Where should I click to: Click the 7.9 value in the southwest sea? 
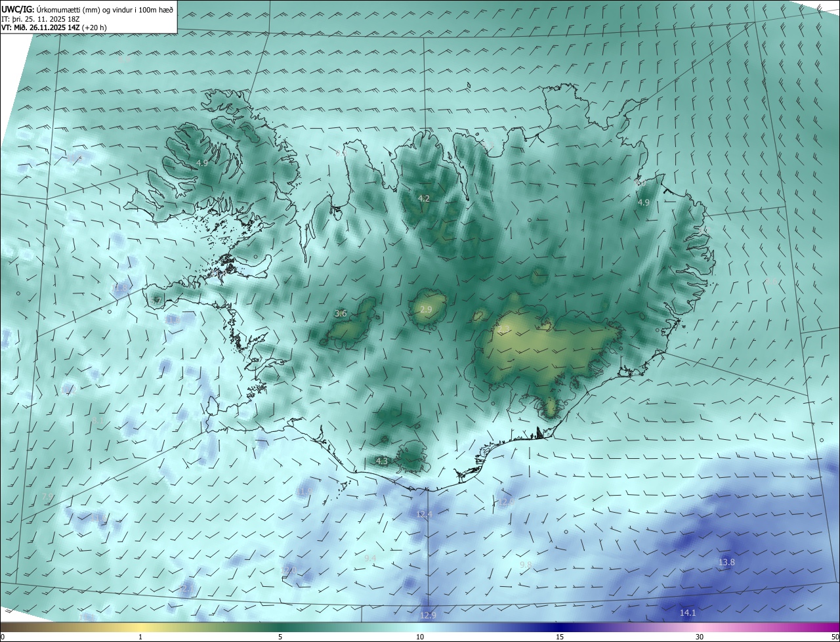[x=47, y=497]
